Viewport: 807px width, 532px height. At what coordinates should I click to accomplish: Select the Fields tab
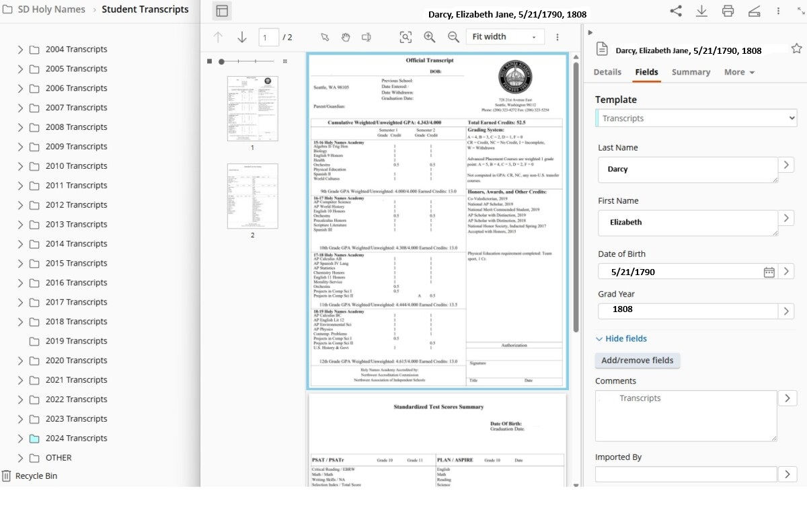pyautogui.click(x=646, y=72)
